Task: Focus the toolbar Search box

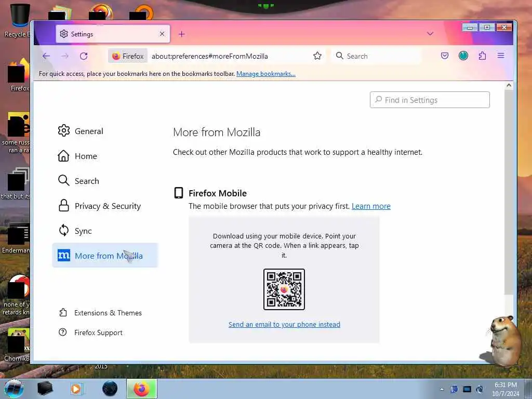Action: pos(377,56)
